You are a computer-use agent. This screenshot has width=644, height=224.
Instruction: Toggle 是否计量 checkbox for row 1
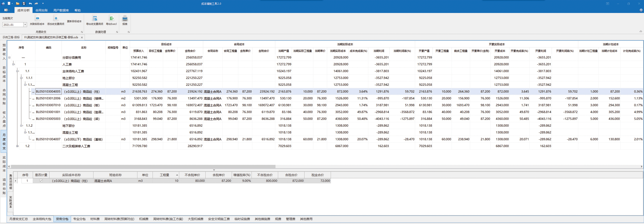point(41,180)
